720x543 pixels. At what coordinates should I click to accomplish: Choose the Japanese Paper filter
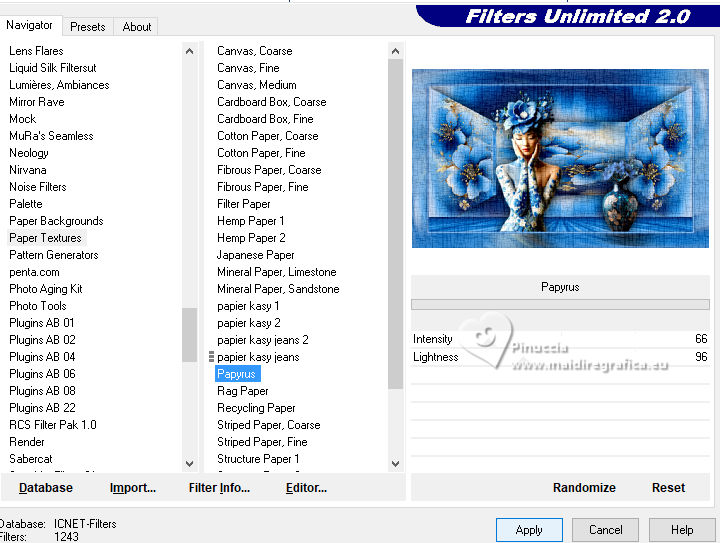256,255
